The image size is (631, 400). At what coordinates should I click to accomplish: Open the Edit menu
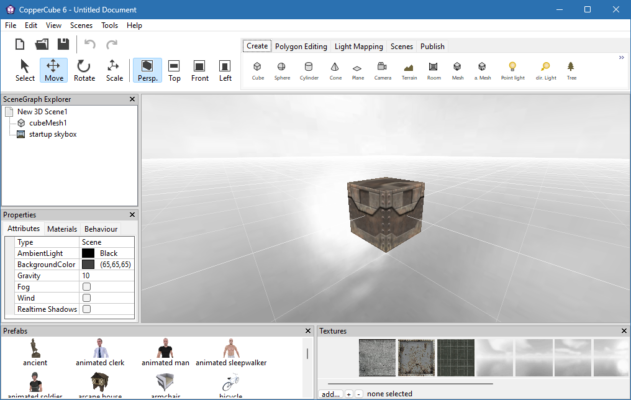coord(31,25)
